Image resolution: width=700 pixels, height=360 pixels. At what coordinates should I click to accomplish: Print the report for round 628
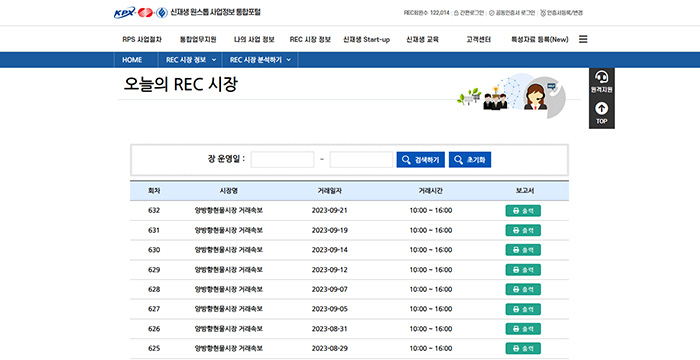523,289
